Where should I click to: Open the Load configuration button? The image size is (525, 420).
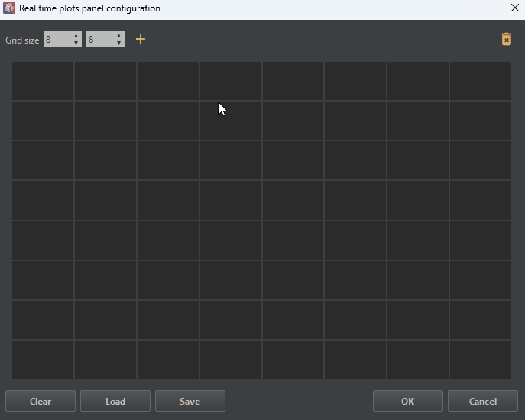point(115,401)
